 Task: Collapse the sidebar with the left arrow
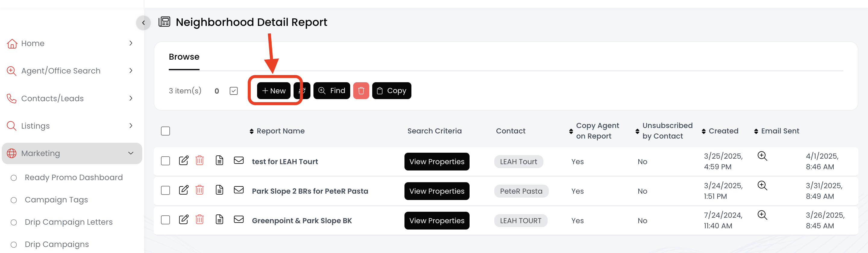143,23
